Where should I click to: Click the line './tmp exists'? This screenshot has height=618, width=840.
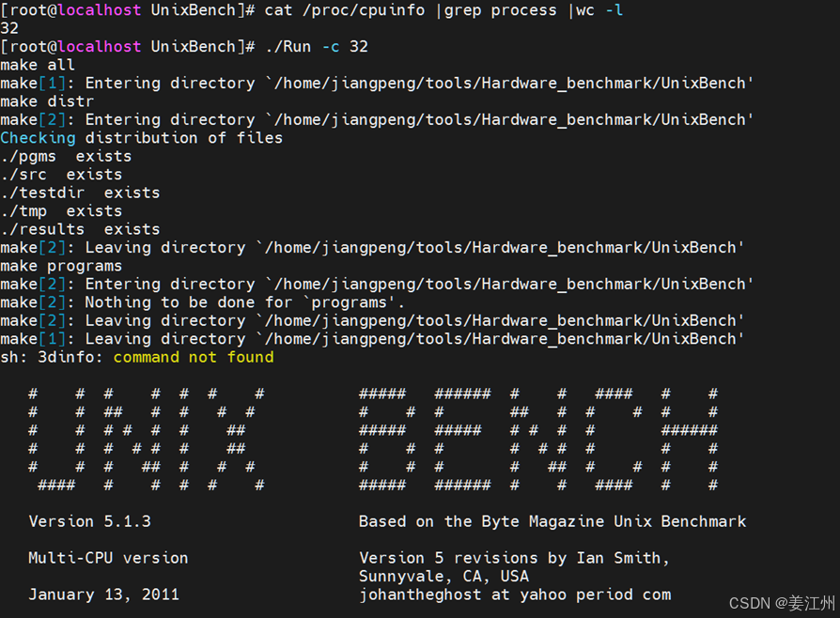[x=61, y=211]
